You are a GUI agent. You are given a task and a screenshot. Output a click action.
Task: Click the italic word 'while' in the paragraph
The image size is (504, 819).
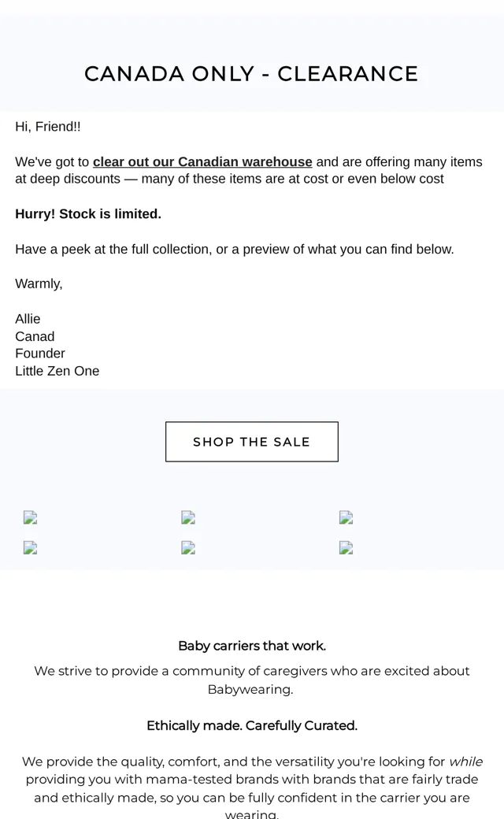click(466, 762)
